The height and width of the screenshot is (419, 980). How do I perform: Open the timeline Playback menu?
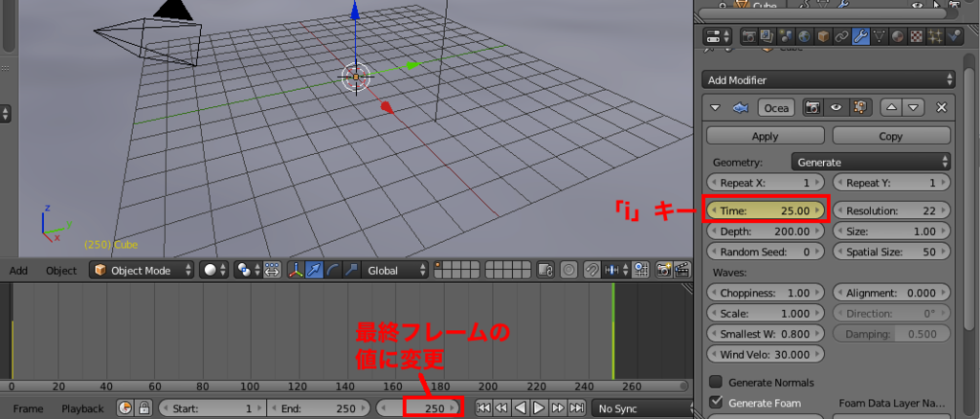[x=82, y=408]
